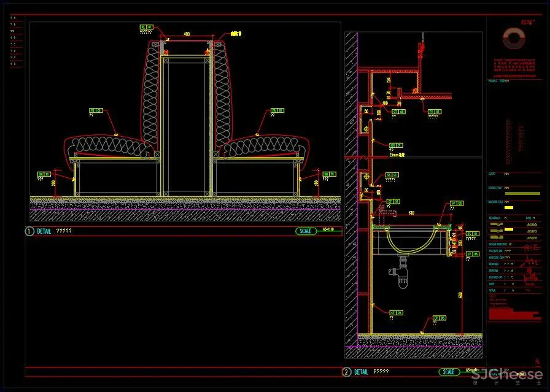Select the yellow bar in the title block
This screenshot has width=550, height=392.
point(521,194)
